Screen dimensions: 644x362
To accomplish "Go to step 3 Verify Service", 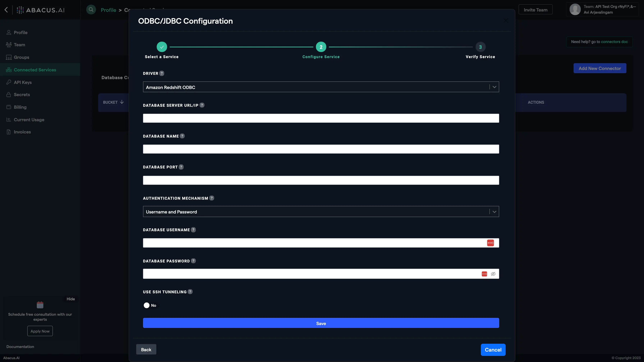I will [x=480, y=47].
